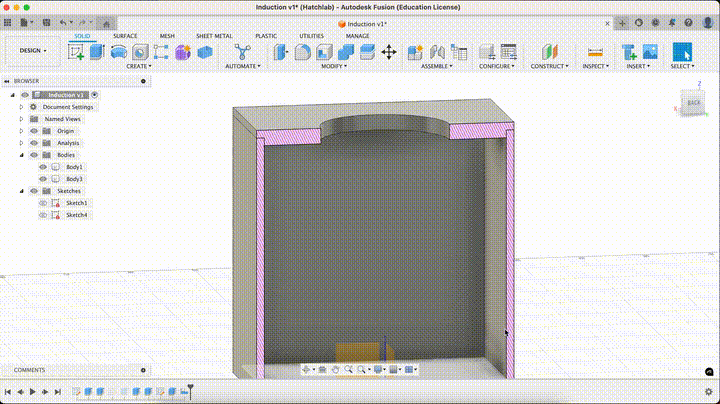Viewport: 720px width, 404px height.
Task: Collapse the Sketches folder
Action: 21,191
